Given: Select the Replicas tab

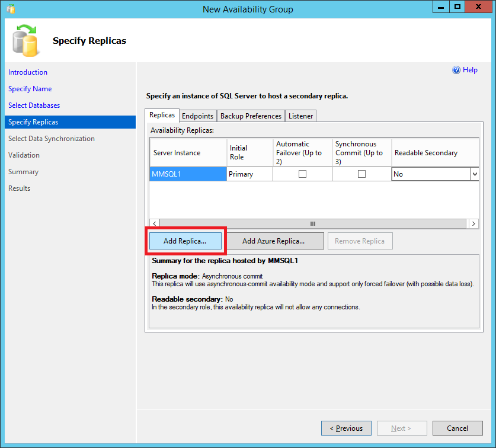Looking at the screenshot, I should 162,116.
